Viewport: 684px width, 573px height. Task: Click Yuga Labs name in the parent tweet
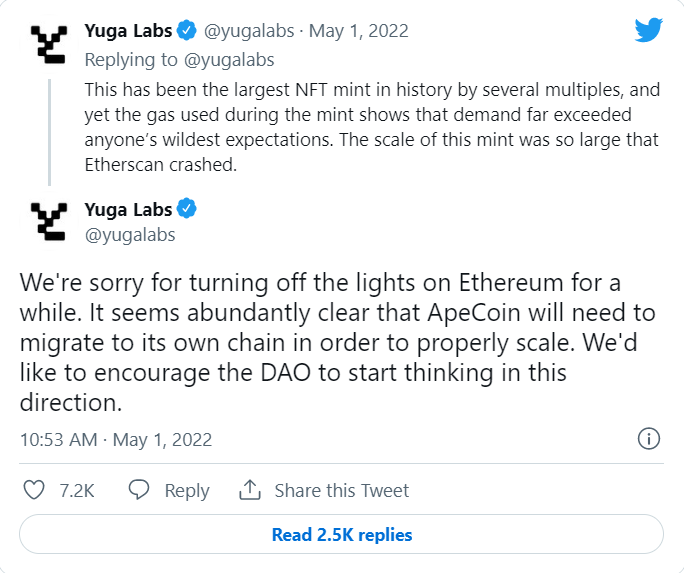click(128, 30)
